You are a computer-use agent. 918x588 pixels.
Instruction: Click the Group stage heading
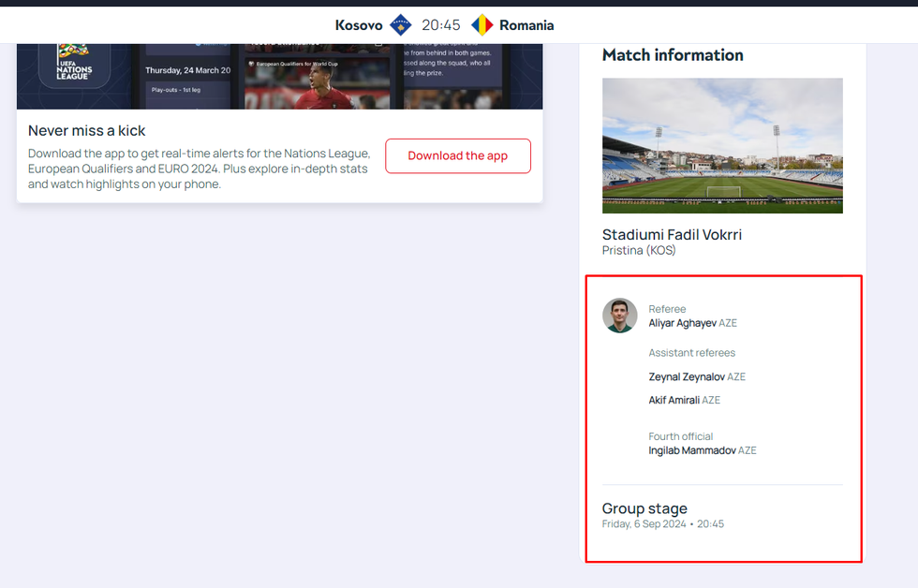click(644, 508)
